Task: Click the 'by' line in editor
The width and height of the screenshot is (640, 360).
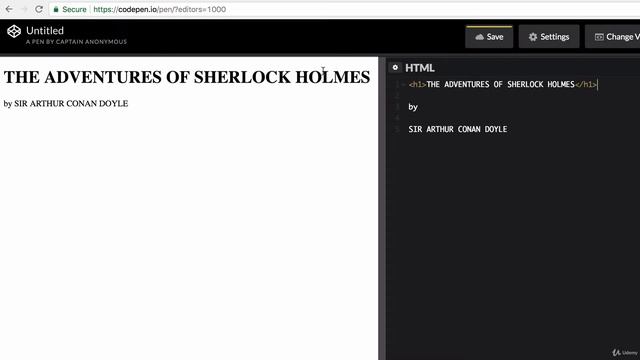Action: (413, 107)
